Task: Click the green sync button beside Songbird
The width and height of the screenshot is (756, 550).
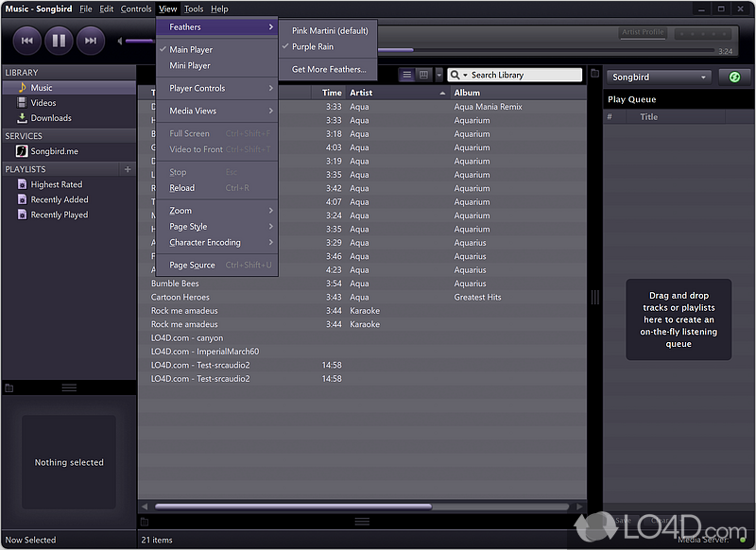Action: pos(729,77)
